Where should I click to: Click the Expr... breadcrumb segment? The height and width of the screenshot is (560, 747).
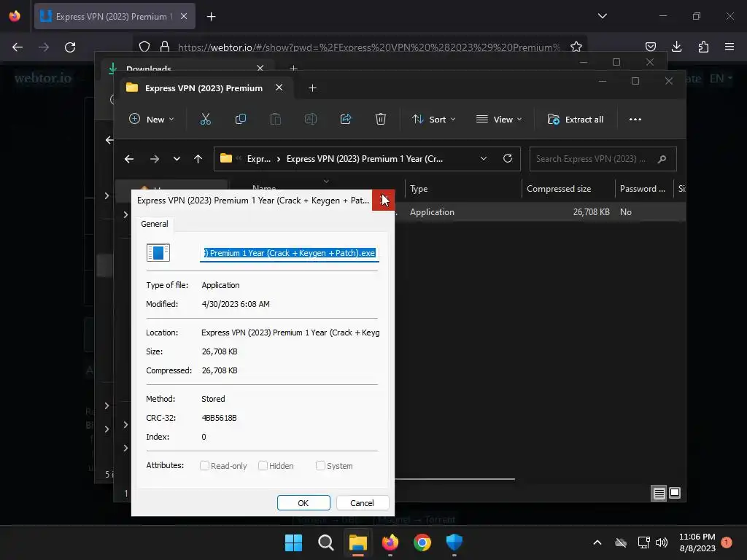(259, 159)
